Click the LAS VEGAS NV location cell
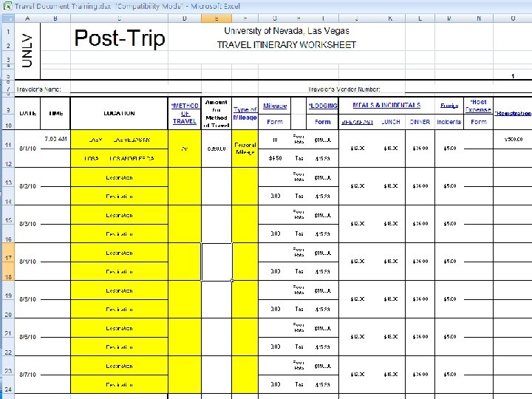The image size is (532, 399). tap(119, 140)
